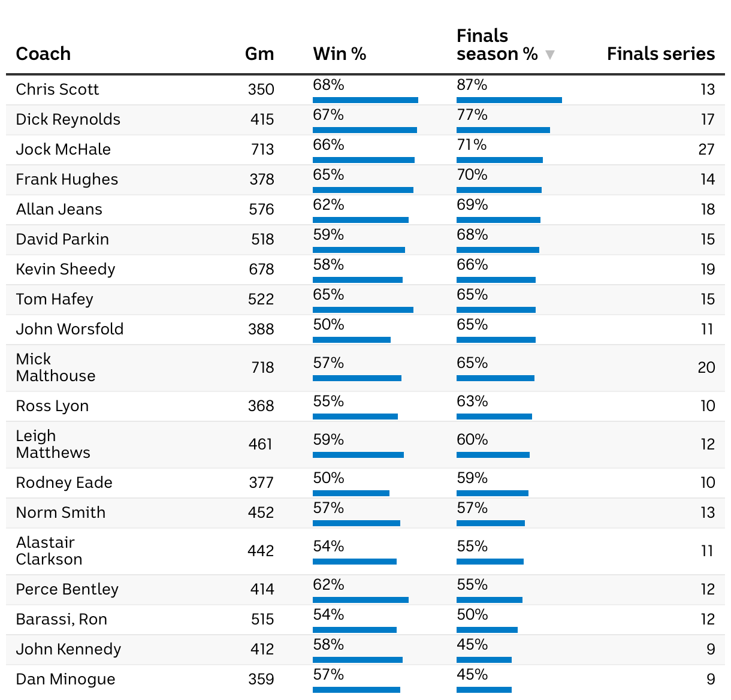This screenshot has height=700, width=731.
Task: Click Jock McHale's 713 games value
Action: coord(262,149)
